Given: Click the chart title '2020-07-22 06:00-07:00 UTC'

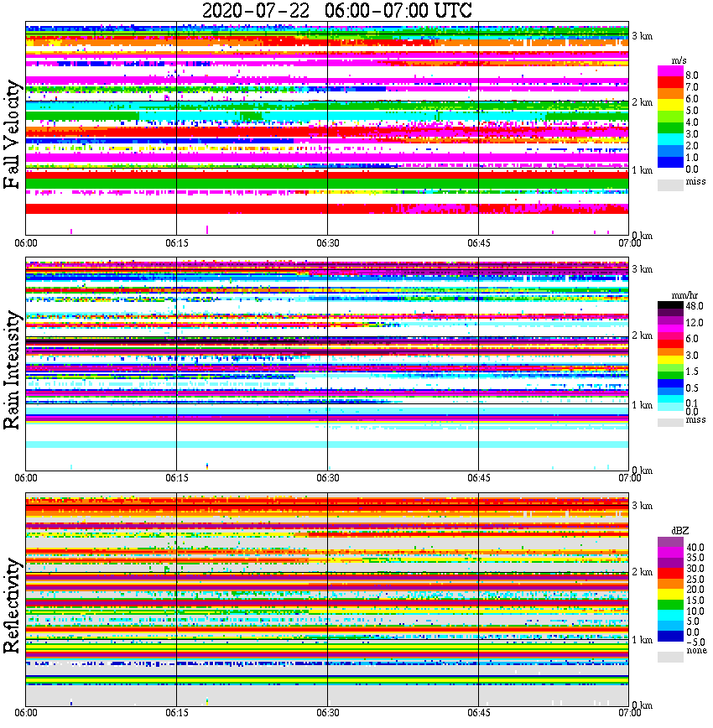Looking at the screenshot, I should [336, 10].
